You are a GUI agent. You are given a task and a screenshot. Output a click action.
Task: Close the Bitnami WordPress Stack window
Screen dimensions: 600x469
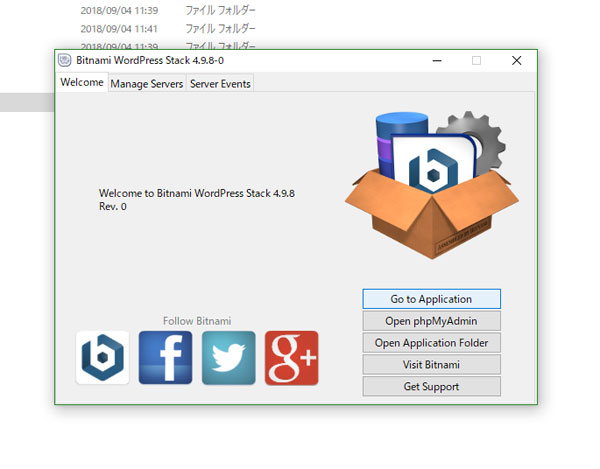tap(517, 60)
